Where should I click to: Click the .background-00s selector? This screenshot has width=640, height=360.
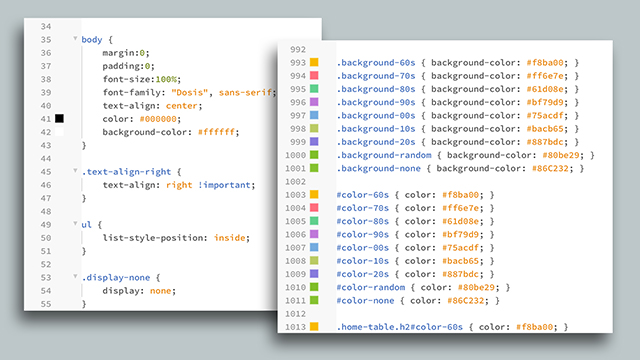[x=376, y=116]
